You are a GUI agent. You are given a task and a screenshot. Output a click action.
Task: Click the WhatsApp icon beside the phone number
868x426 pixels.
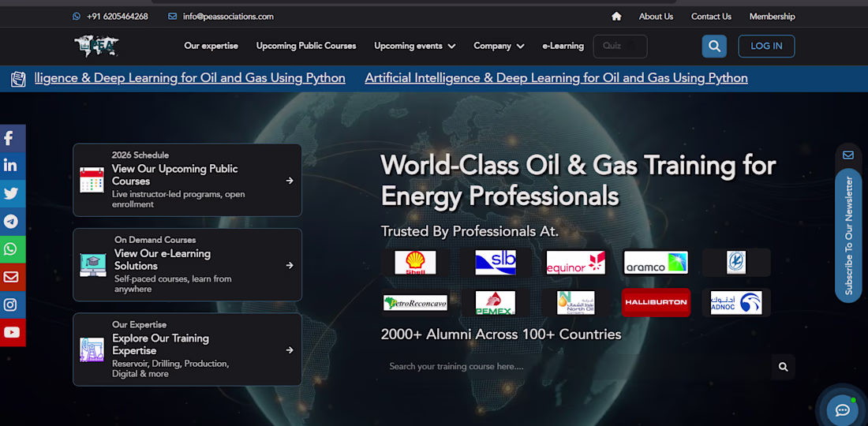pyautogui.click(x=77, y=17)
